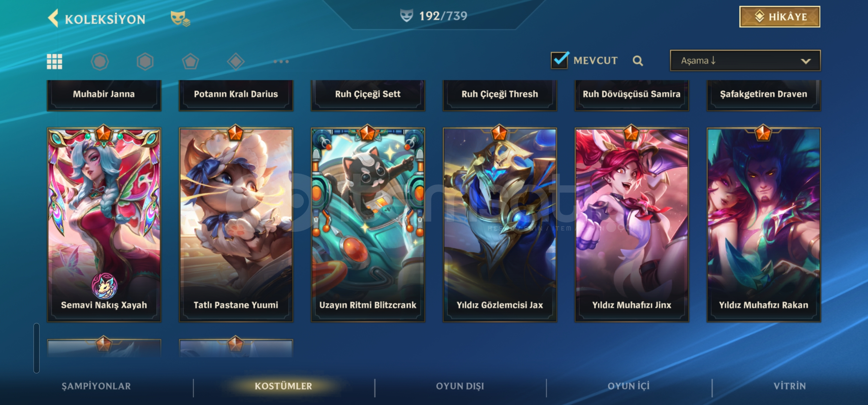Open the Yıldız Muhafızı Jinx skin card
Viewport: 868px width, 405px height.
tap(632, 225)
